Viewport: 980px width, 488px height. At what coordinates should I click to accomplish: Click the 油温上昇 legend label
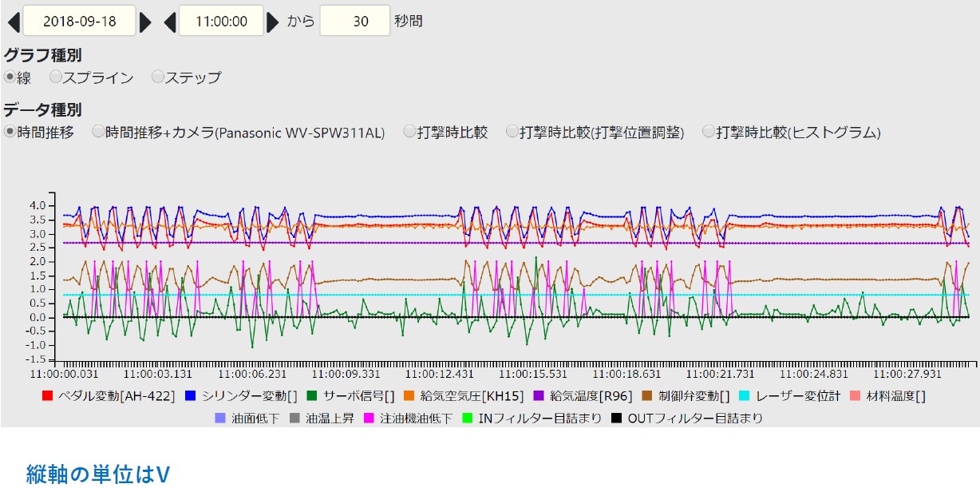pos(329,418)
